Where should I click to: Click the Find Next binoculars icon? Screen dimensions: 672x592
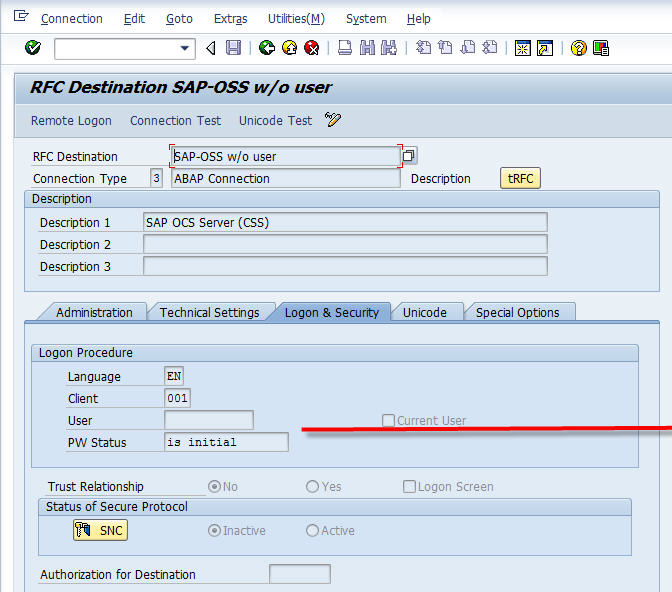click(x=389, y=48)
